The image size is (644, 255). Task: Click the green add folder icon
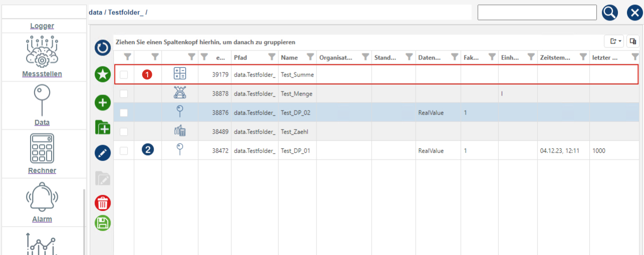point(103,127)
